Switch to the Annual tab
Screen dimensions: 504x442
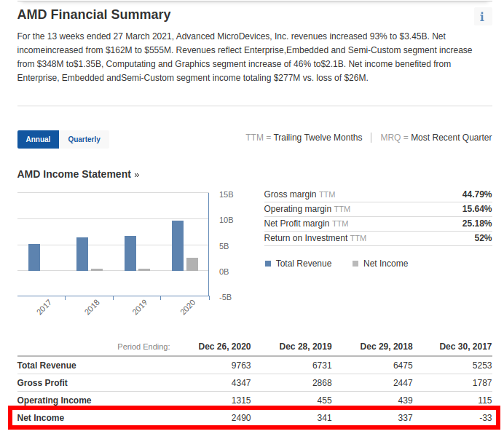click(38, 139)
